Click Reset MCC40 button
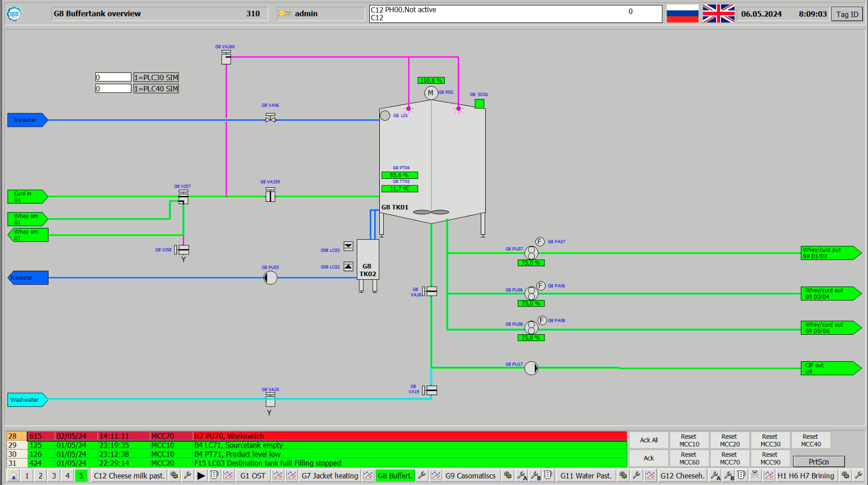Screen dimensions: 868x485 pyautogui.click(x=811, y=440)
